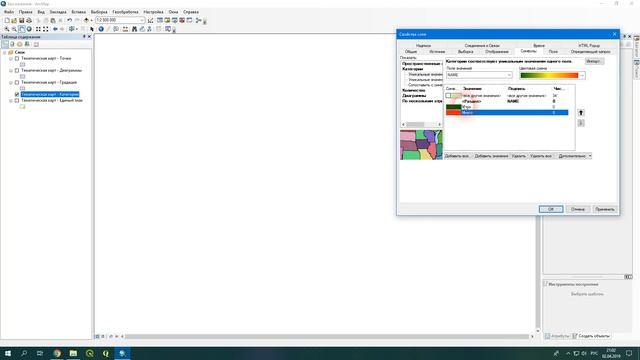Select the Pan hand tool
This screenshot has width=640, height=360.
coord(22,29)
